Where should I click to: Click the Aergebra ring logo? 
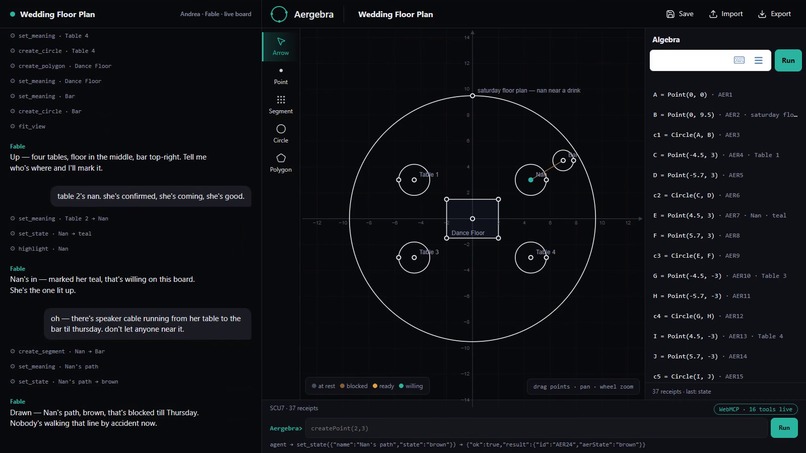[x=279, y=14]
